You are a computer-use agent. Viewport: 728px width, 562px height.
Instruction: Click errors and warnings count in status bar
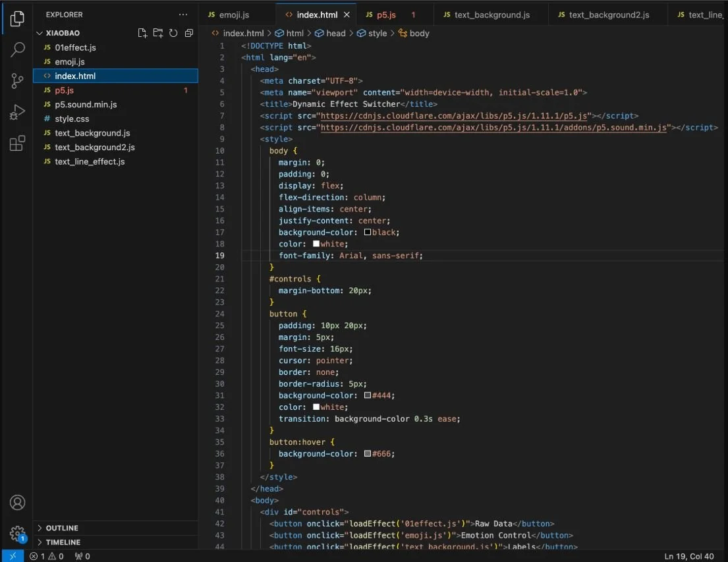[x=46, y=556]
